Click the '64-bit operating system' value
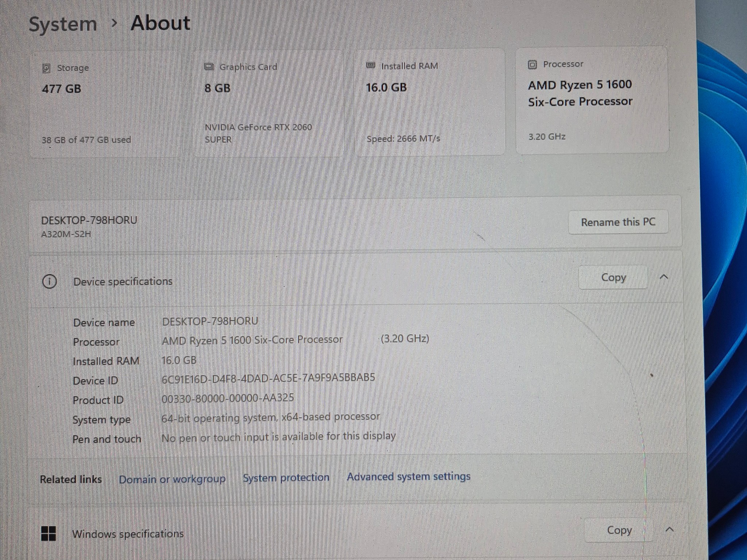Viewport: 747px width, 560px height. (270, 417)
